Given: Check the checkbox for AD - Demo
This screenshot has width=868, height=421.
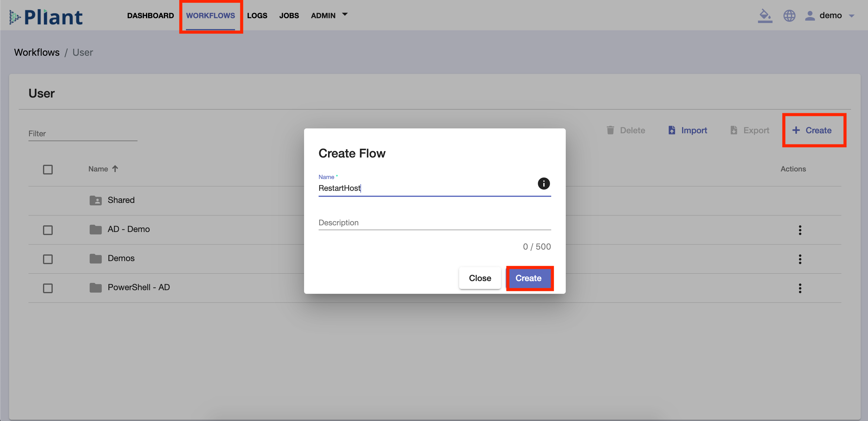Looking at the screenshot, I should point(48,230).
